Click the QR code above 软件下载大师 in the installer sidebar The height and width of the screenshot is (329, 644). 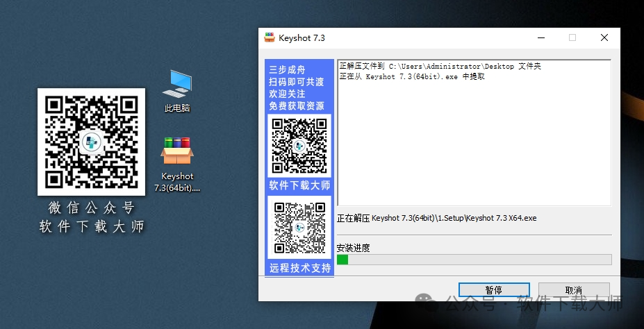(x=299, y=146)
